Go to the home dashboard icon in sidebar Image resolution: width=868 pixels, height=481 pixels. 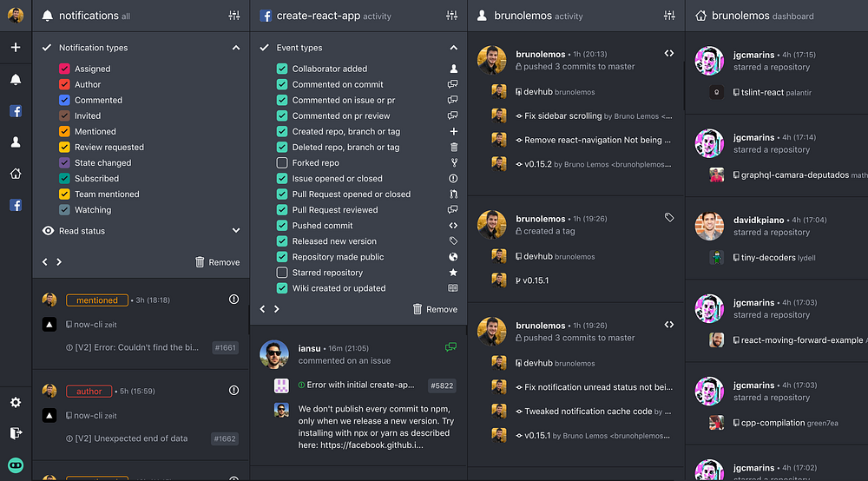(16, 174)
